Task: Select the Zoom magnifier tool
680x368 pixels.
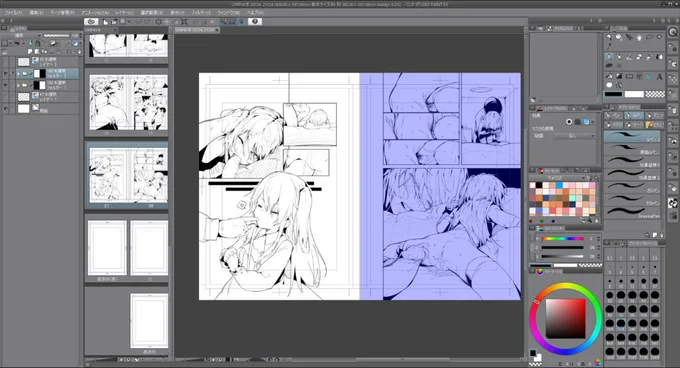Action: (x=609, y=37)
